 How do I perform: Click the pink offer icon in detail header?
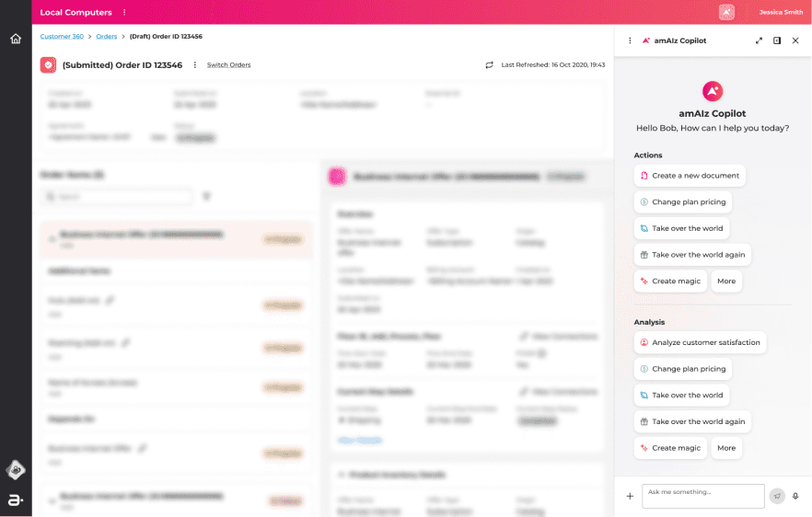[x=337, y=177]
